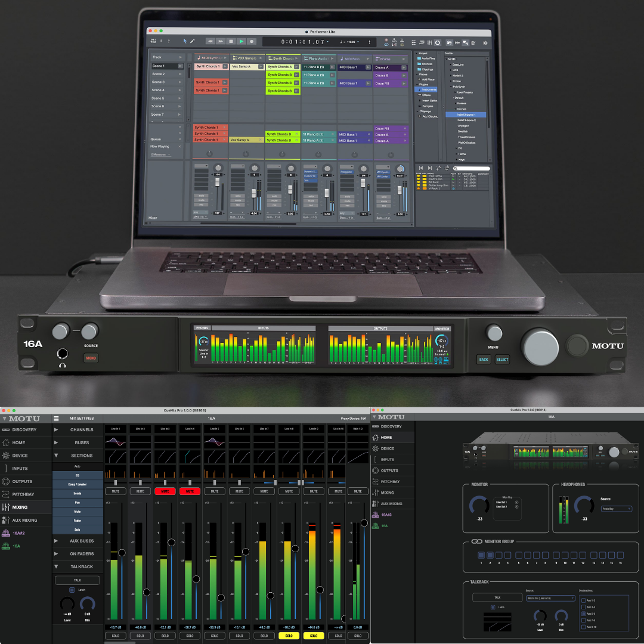
Task: Toggle Latch checkbox in Home window Talkback
Action: point(493,607)
